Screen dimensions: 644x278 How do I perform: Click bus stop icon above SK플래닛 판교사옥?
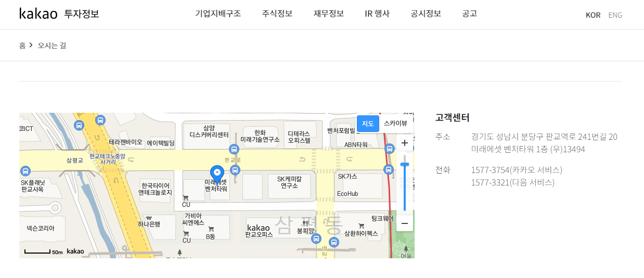click(x=25, y=171)
